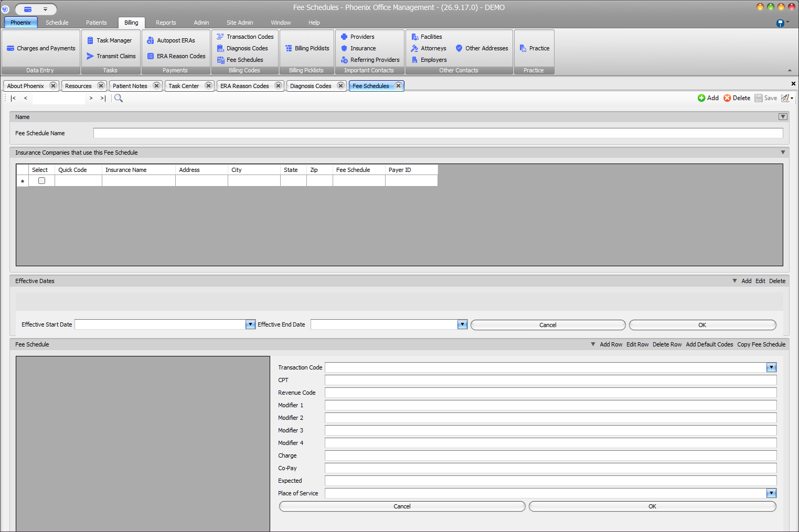The width and height of the screenshot is (799, 532).
Task: Click Add Default Codes
Action: pos(709,344)
